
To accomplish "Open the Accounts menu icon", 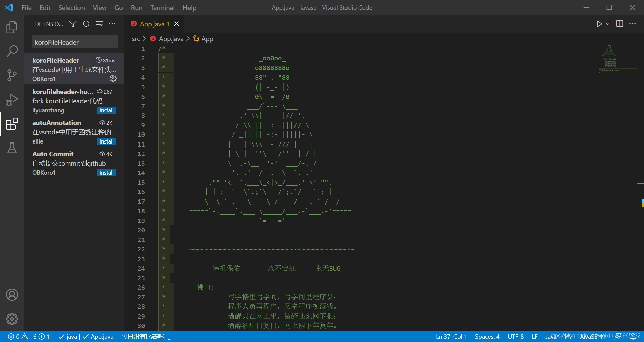I will (x=12, y=295).
